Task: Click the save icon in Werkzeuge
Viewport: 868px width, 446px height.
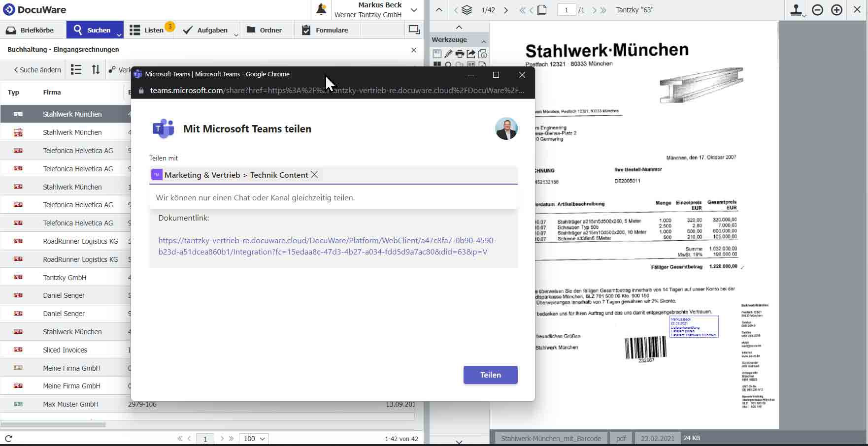Action: [437, 54]
